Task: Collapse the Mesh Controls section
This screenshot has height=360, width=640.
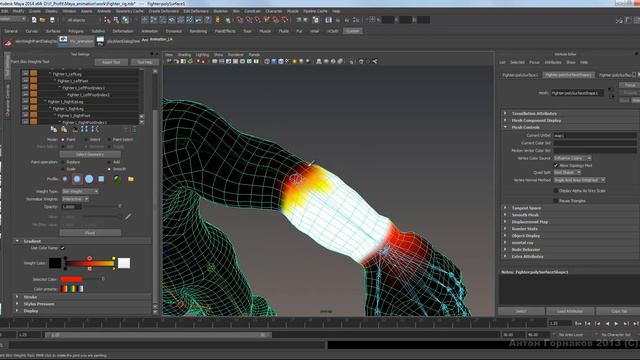Action: coord(505,127)
